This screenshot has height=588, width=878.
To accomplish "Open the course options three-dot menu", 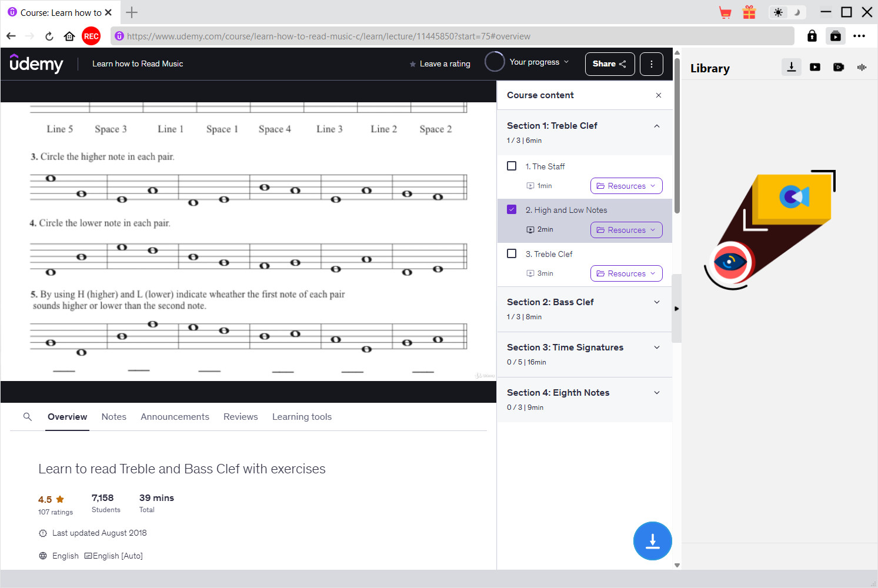I will 652,64.
